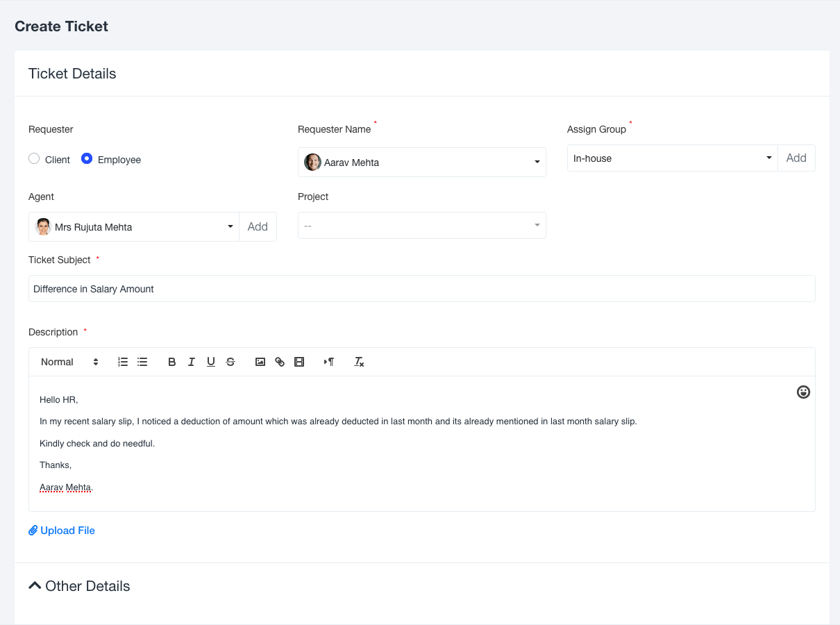Click the Ticket Subject input field
The width and height of the screenshot is (840, 625).
pos(421,289)
